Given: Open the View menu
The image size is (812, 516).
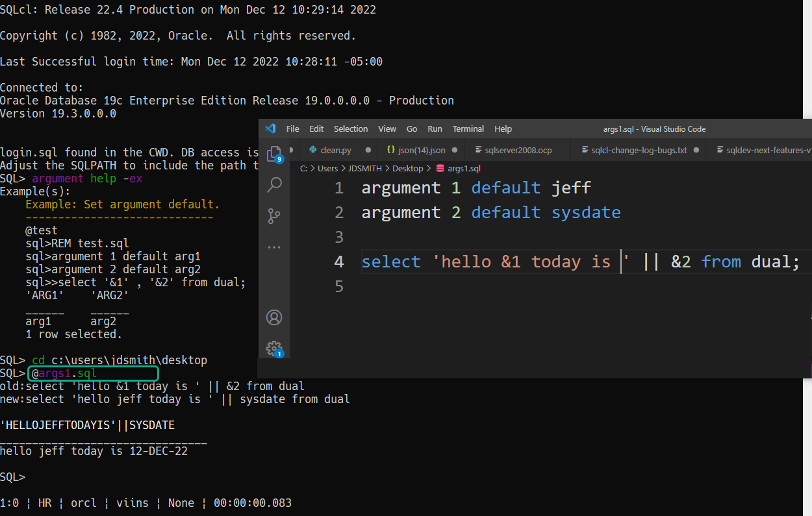Looking at the screenshot, I should (387, 129).
